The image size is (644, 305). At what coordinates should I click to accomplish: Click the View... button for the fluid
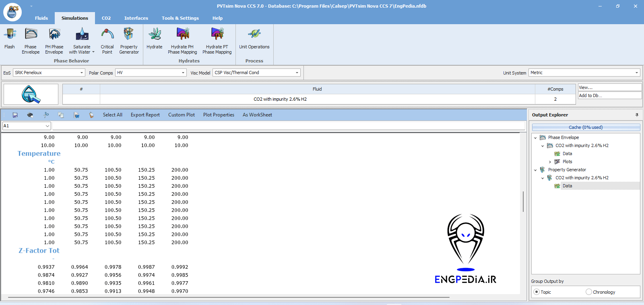610,87
